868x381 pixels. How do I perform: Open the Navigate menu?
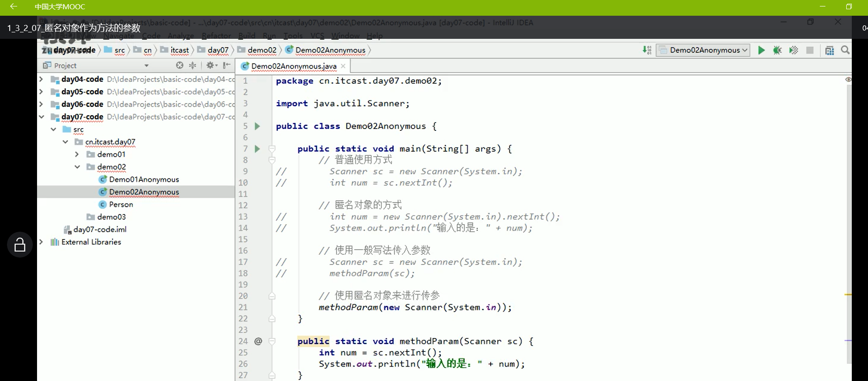pos(119,36)
